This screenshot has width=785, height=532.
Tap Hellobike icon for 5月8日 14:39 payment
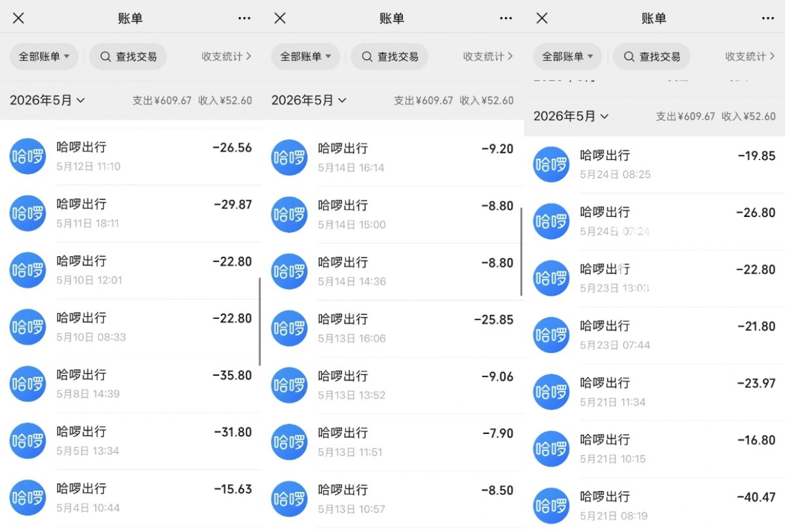(27, 384)
